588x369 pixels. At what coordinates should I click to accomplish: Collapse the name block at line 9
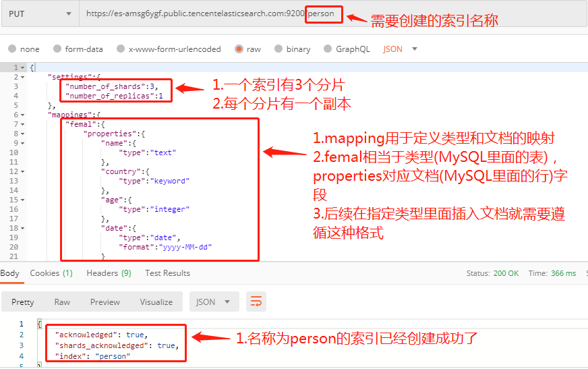pos(23,143)
